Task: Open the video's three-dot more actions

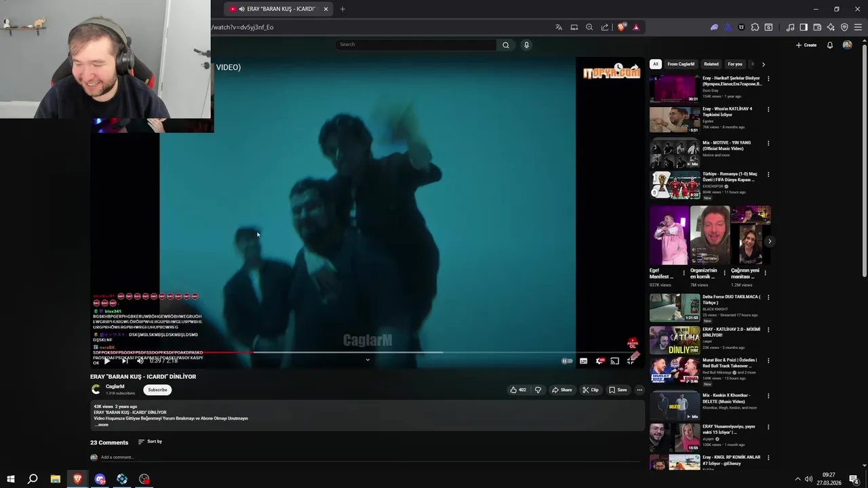Action: (639, 390)
